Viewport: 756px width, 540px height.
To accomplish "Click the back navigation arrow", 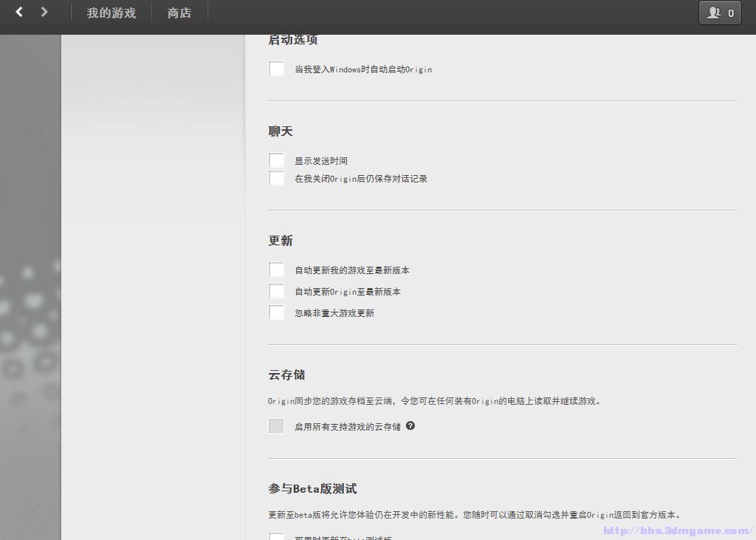I will click(19, 12).
